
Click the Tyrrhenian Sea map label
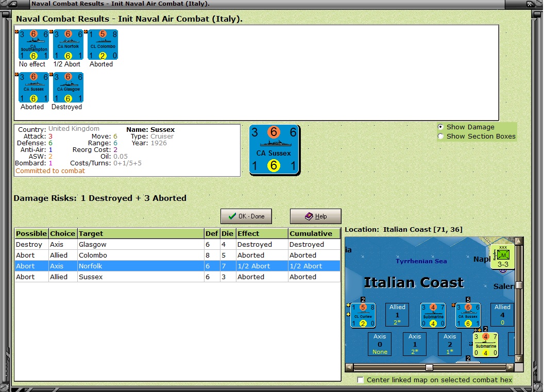point(421,261)
